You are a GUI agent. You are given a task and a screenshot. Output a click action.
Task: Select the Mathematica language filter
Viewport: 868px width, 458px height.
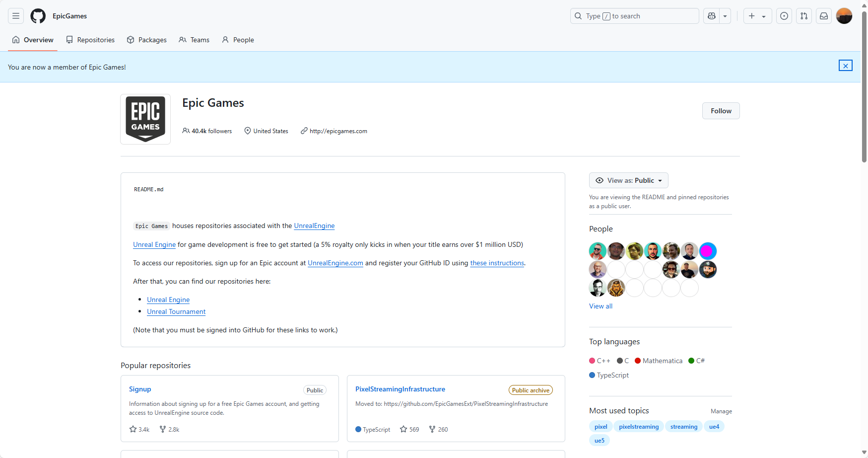tap(659, 361)
